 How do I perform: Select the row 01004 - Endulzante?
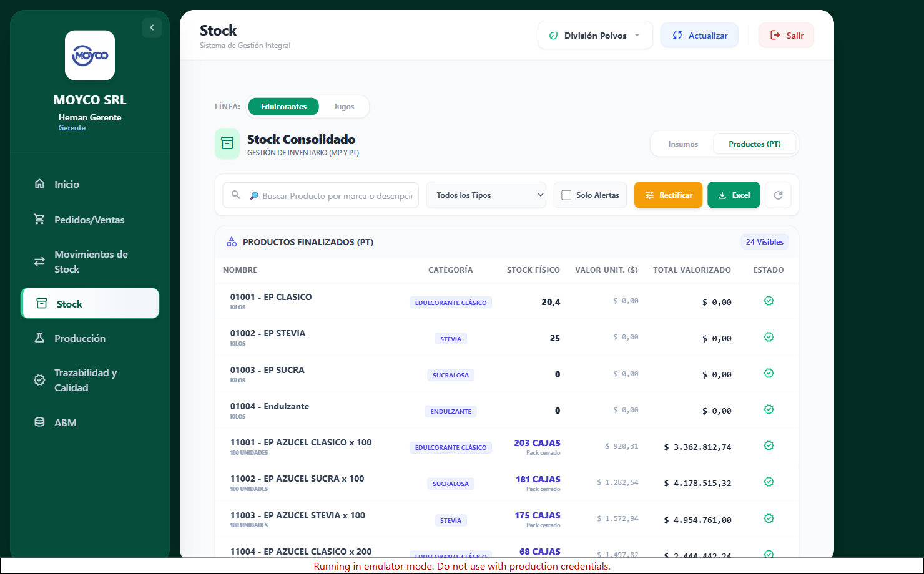coord(507,410)
